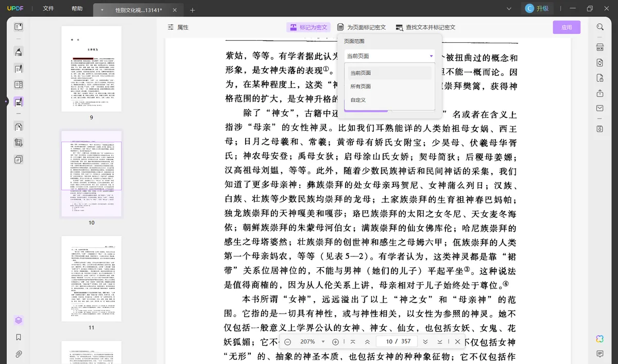Select the 标记为密文 redaction tool
Image resolution: width=618 pixels, height=364 pixels.
tap(308, 27)
